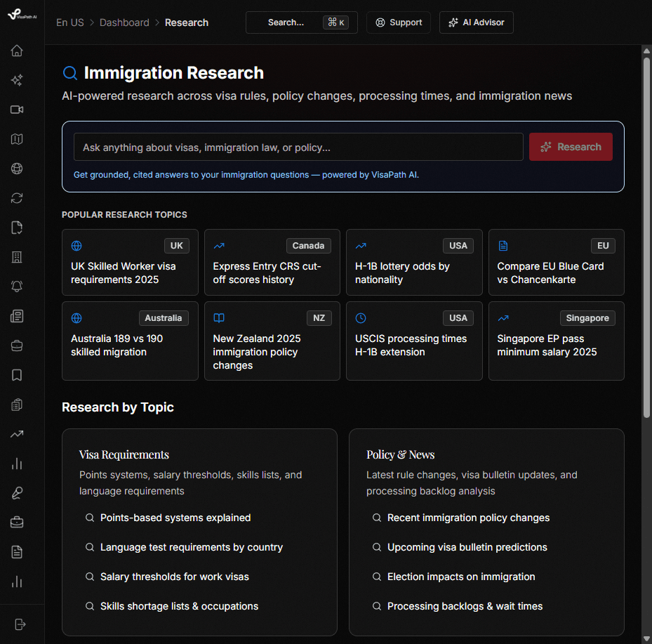Screen dimensions: 652x644
Task: Click the Australia tag badge
Action: 164,318
